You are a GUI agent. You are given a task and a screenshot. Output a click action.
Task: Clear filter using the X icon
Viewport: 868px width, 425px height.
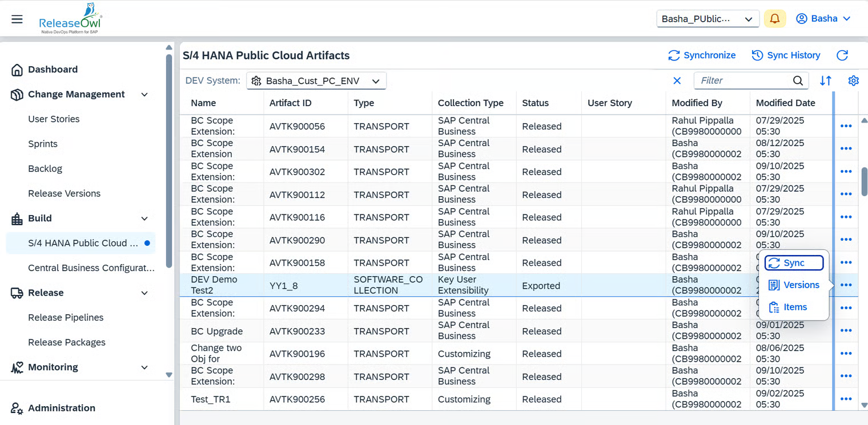pos(677,80)
